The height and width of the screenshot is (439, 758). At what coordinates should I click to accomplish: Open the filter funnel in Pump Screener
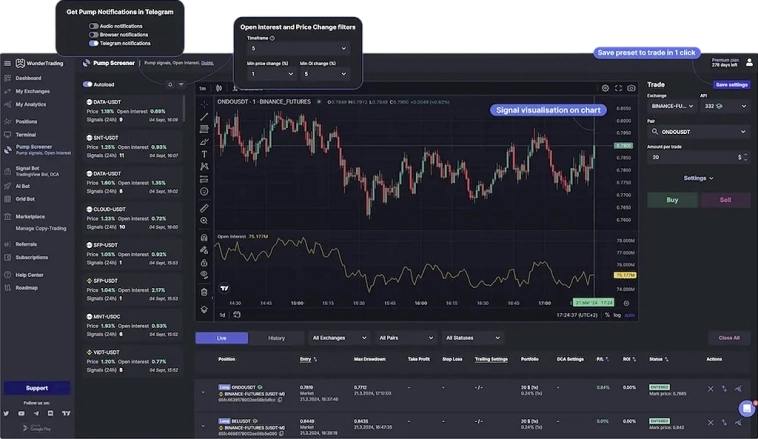[180, 84]
